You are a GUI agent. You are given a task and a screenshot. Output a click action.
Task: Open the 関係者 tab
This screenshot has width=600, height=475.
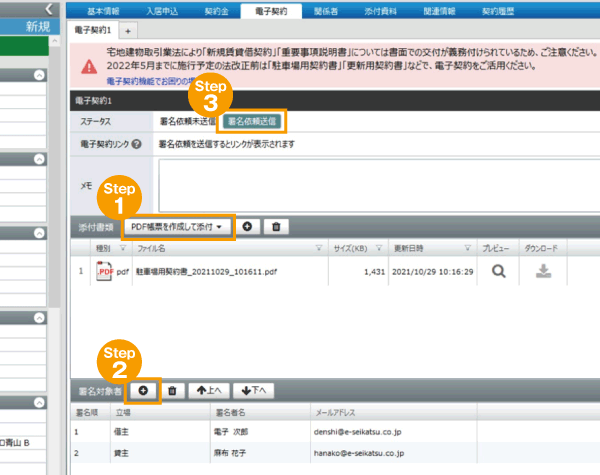coord(326,11)
